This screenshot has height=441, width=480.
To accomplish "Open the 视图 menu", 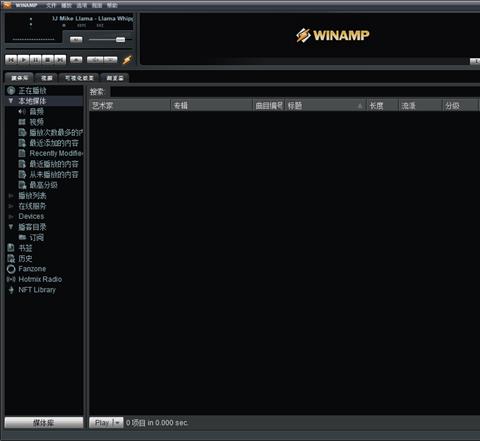I will pyautogui.click(x=97, y=5).
